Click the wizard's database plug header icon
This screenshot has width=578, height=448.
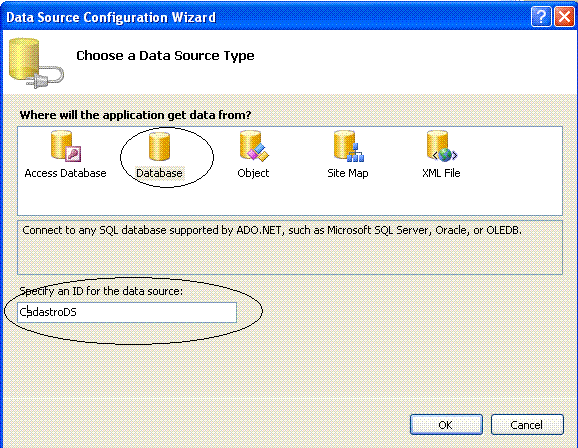[36, 63]
